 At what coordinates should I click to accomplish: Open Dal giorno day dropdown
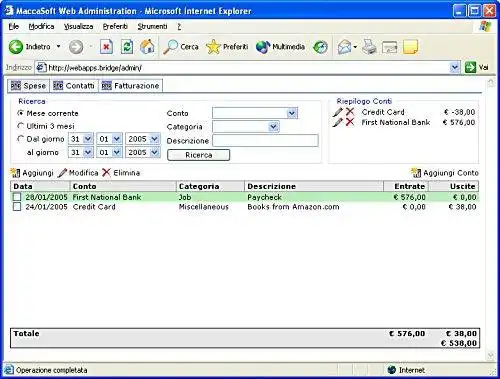tap(81, 139)
